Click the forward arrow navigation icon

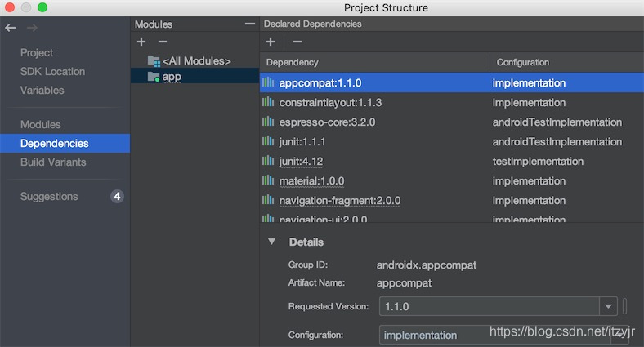(32, 28)
